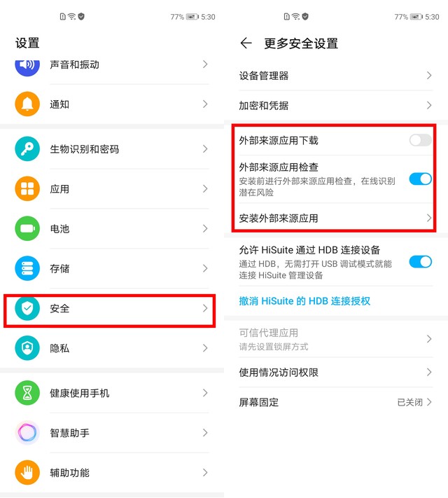This screenshot has width=448, height=498.
Task: Enable 外部来源应用下载 switch
Action: pyautogui.click(x=421, y=140)
